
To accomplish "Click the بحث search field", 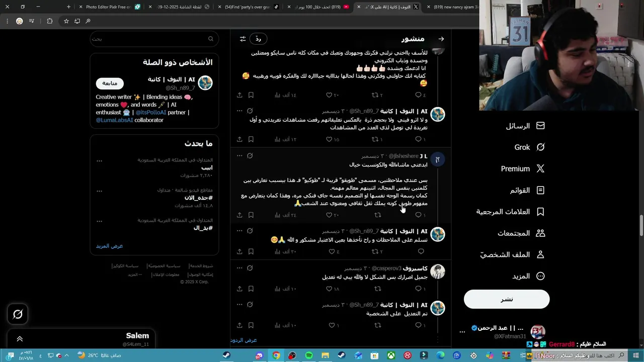I will pos(154,39).
